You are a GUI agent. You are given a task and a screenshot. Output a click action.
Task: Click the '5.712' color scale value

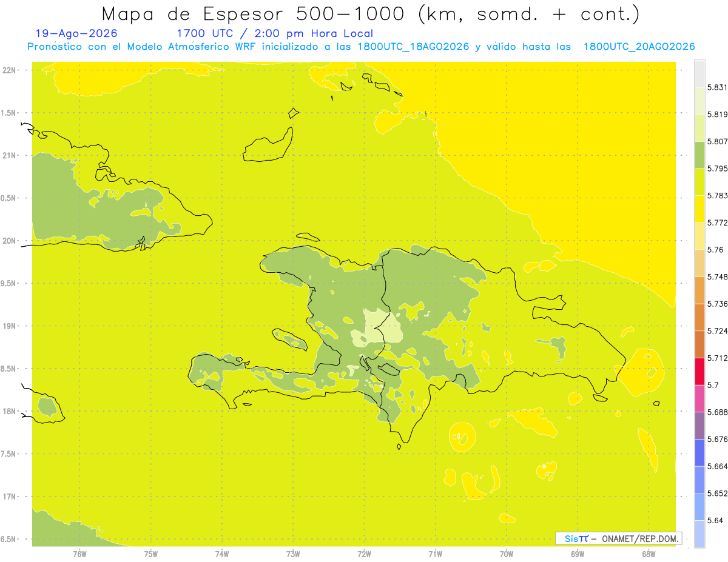click(718, 358)
